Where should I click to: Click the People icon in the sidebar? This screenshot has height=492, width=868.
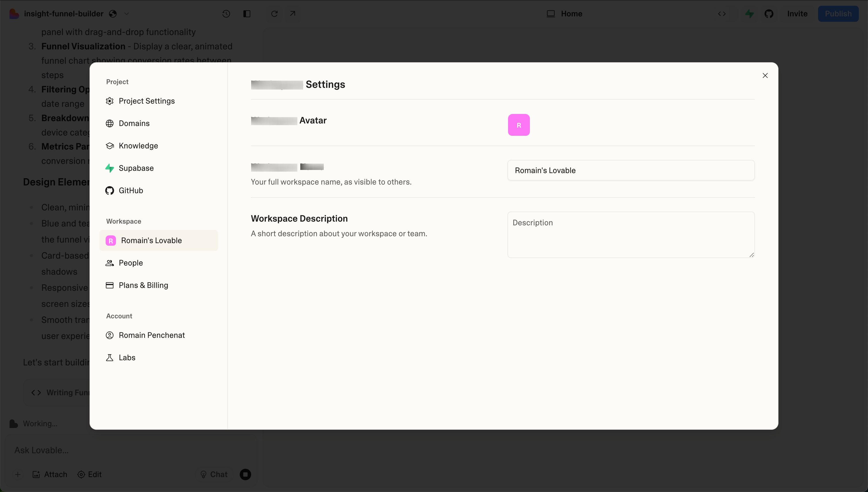point(109,263)
